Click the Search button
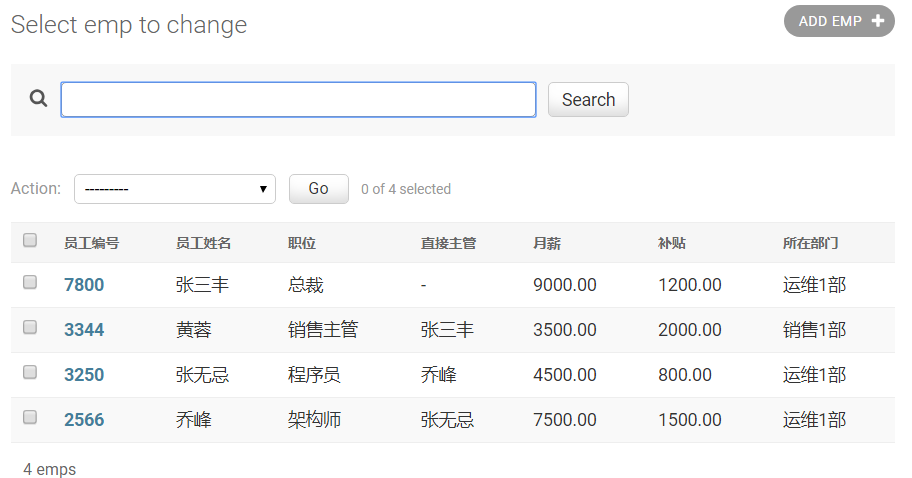Image resolution: width=912 pixels, height=478 pixels. click(x=588, y=100)
